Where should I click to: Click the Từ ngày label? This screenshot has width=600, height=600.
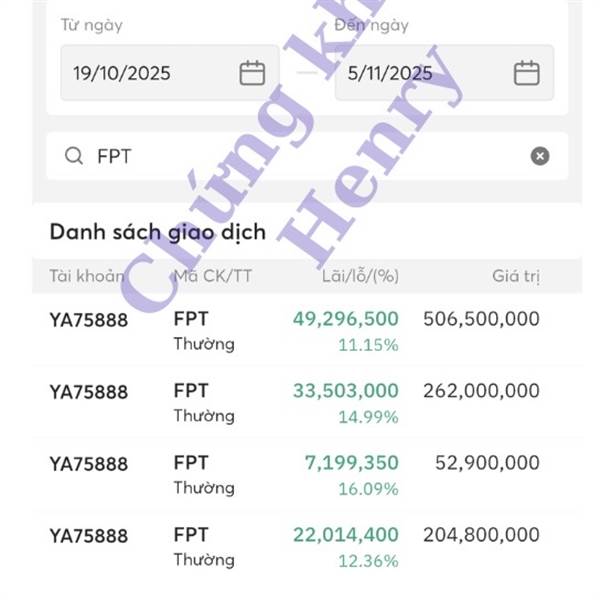91,25
